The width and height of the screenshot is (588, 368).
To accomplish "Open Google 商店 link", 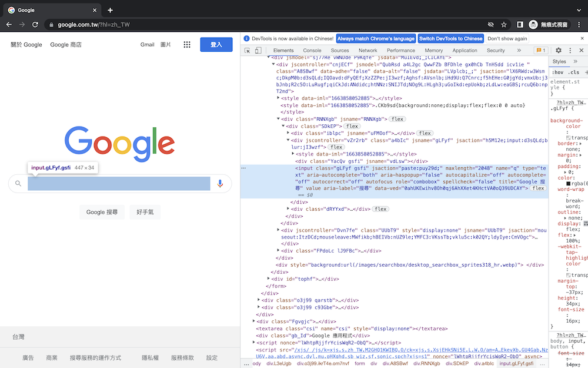I will (66, 45).
